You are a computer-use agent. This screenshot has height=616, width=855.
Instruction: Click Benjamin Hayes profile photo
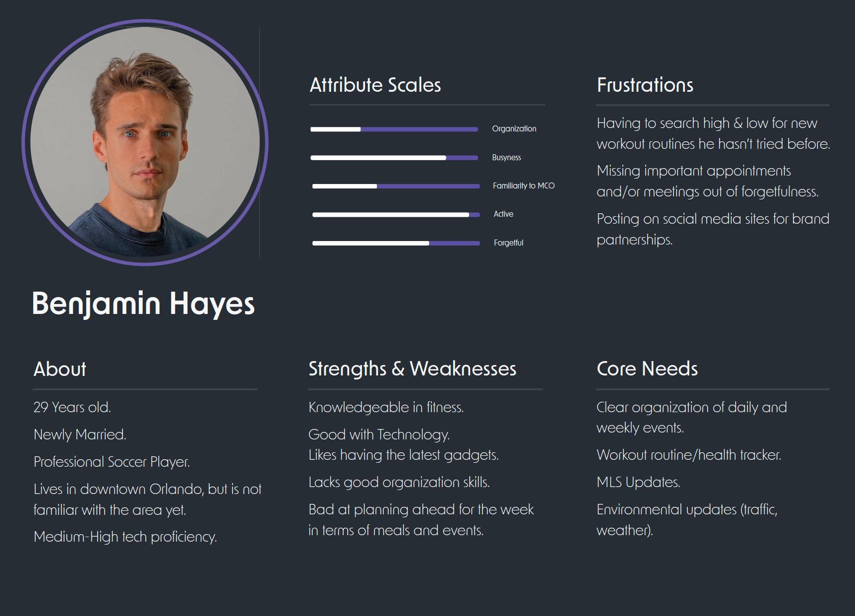click(145, 142)
